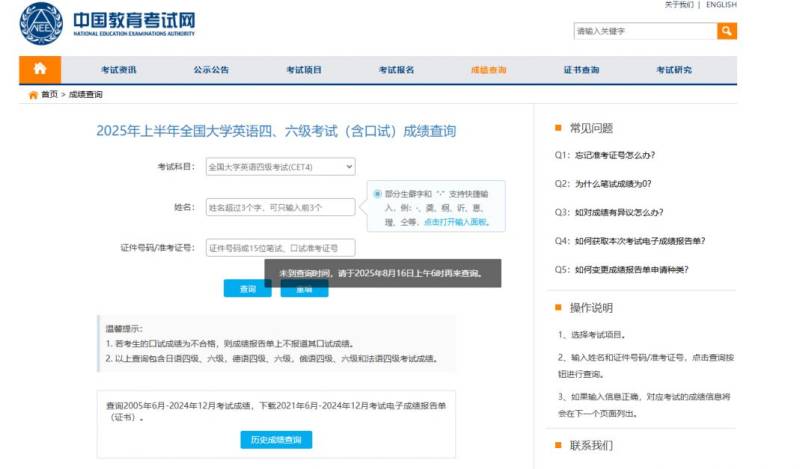Switch language via ENGLISH link

[721, 5]
